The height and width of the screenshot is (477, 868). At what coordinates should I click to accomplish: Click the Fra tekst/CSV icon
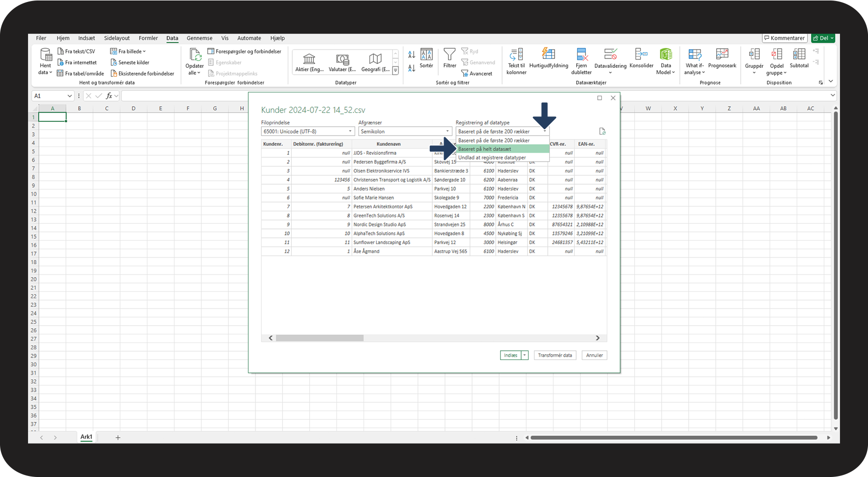(61, 51)
